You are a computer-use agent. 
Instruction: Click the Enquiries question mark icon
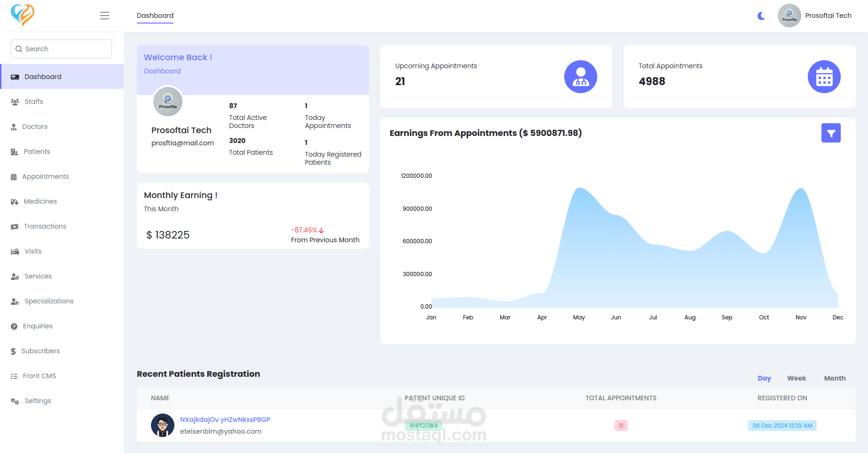click(x=14, y=326)
